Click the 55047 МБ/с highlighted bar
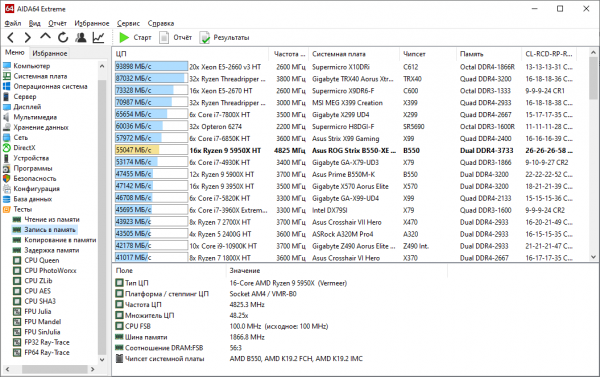Image resolution: width=600 pixels, height=377 pixels. click(151, 150)
